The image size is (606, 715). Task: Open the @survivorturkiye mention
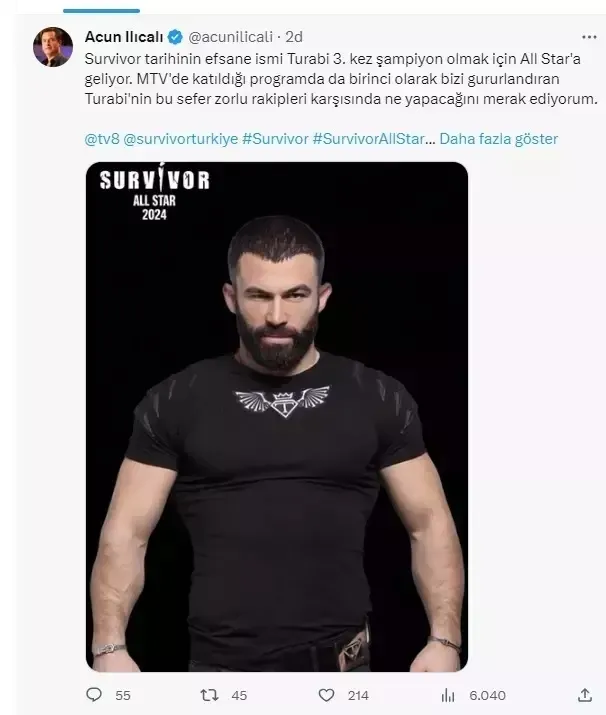coord(181,139)
